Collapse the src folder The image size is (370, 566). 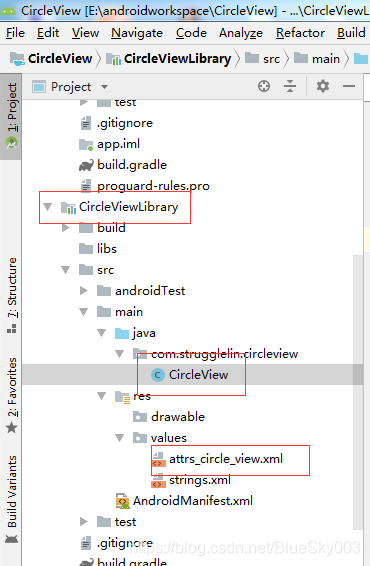pyautogui.click(x=65, y=270)
